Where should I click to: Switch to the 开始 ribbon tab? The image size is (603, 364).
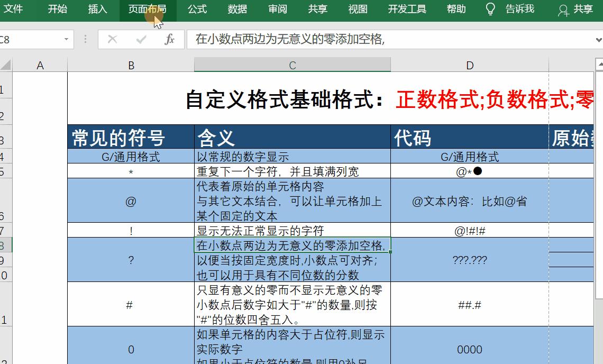click(x=57, y=9)
